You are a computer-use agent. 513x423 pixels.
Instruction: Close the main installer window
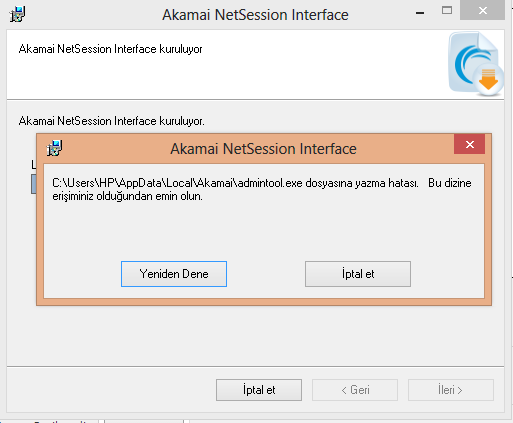coord(482,10)
